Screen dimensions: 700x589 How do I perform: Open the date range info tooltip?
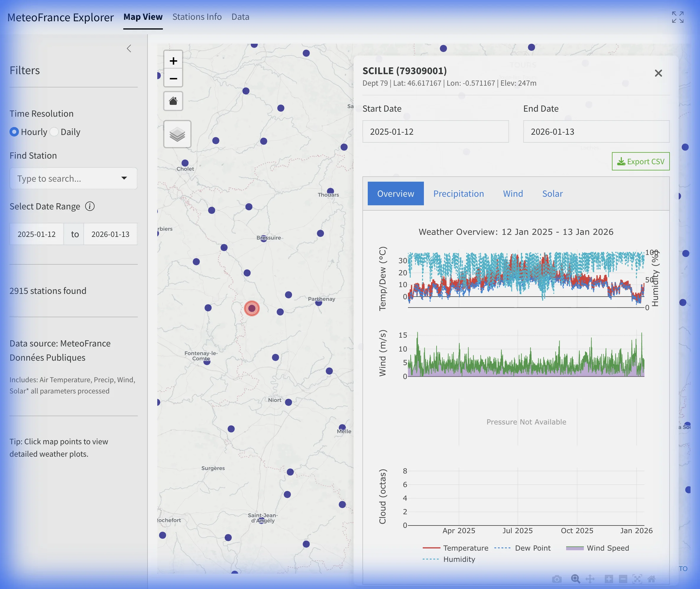[x=90, y=206]
